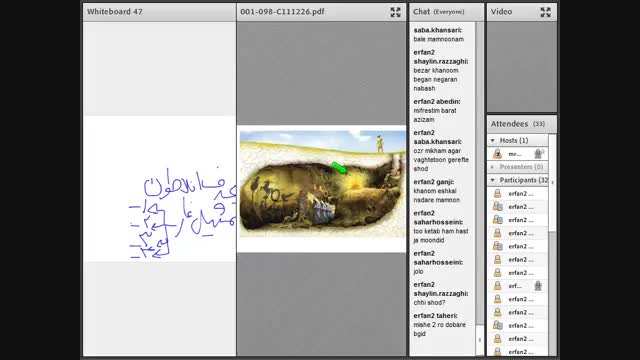Expand the Presenters (0) group

pyautogui.click(x=493, y=167)
